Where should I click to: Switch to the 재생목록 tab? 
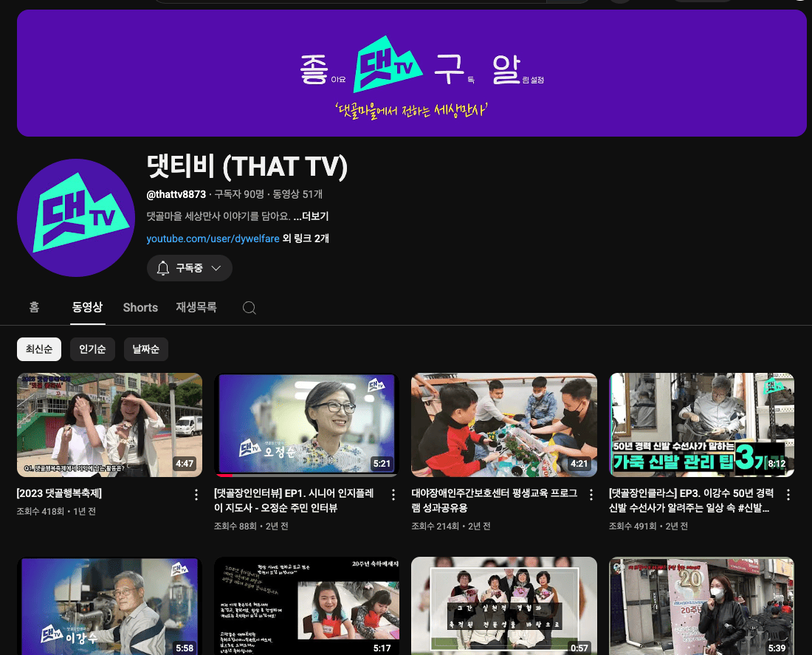coord(196,308)
